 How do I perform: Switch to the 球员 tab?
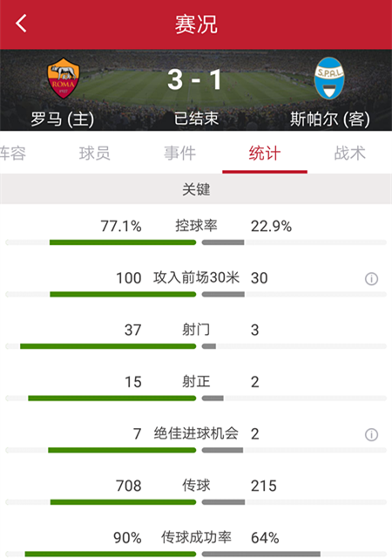pyautogui.click(x=95, y=153)
